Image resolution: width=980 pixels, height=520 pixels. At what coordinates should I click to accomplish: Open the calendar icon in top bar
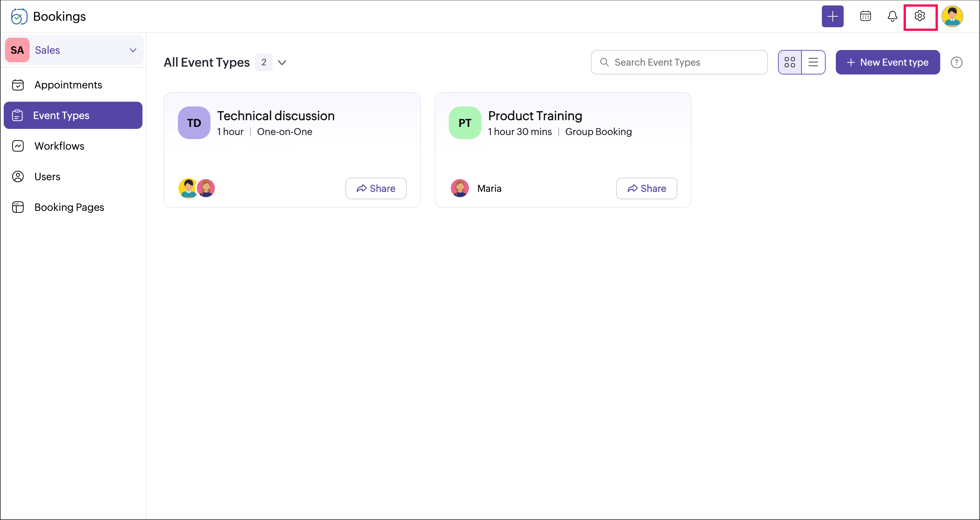tap(865, 16)
